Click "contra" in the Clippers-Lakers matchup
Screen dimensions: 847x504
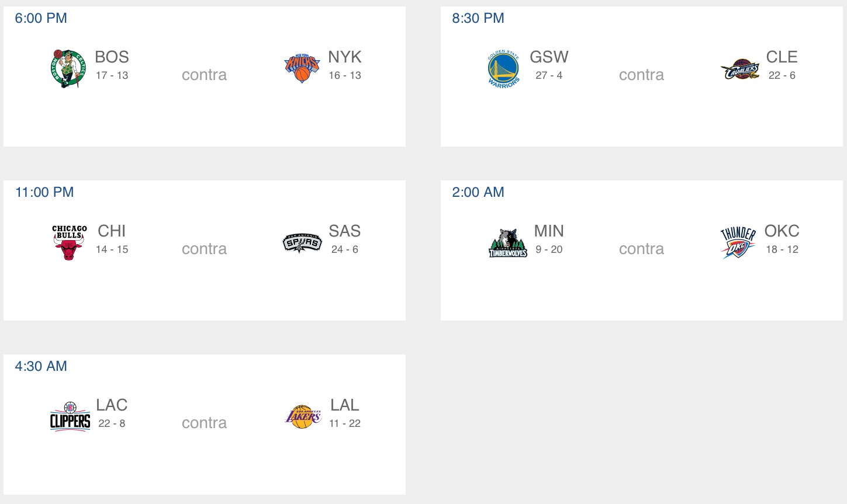point(204,423)
